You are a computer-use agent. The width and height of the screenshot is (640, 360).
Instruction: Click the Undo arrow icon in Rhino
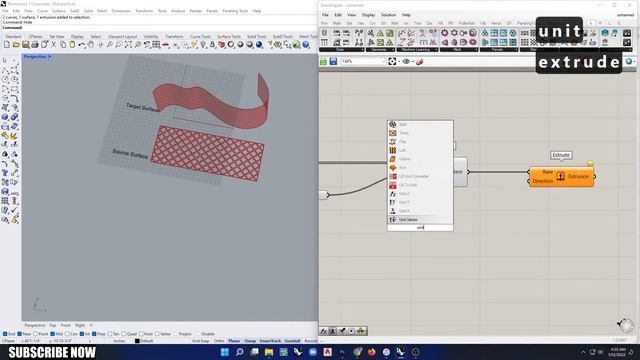(82, 44)
